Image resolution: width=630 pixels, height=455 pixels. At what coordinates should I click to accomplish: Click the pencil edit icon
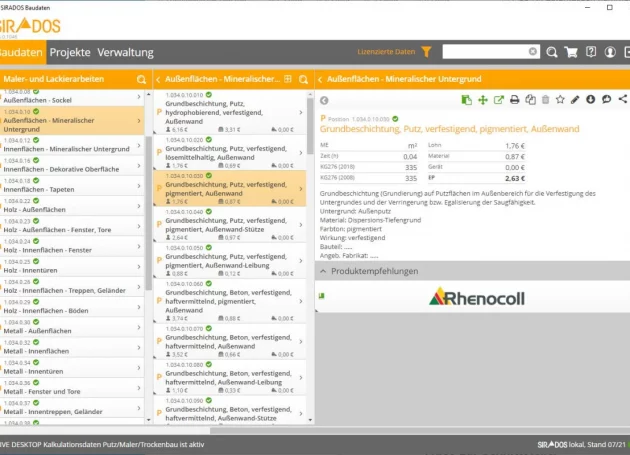(x=575, y=100)
